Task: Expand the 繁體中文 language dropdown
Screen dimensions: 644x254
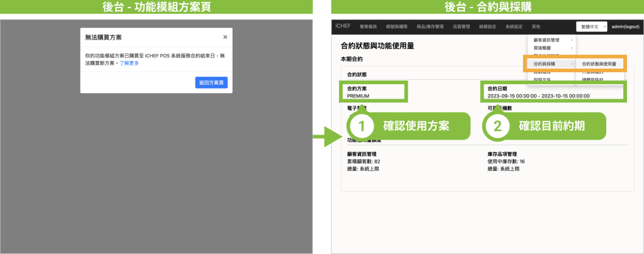Action: pyautogui.click(x=591, y=26)
